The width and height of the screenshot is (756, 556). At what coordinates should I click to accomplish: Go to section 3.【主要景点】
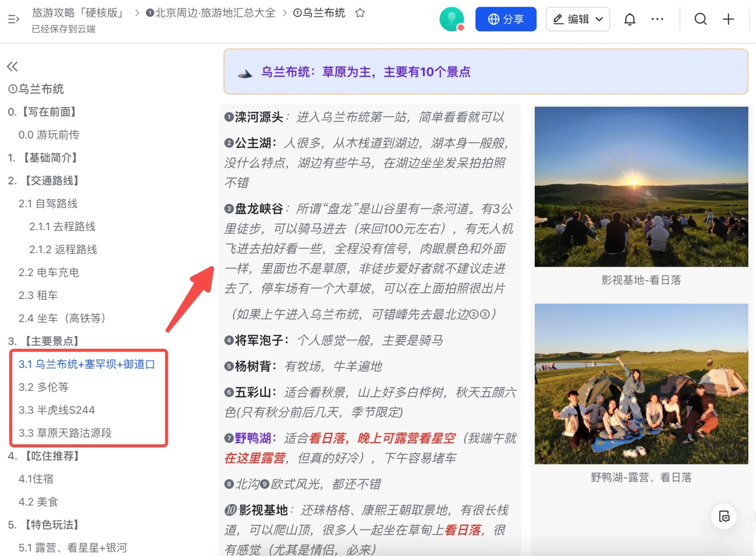(45, 341)
